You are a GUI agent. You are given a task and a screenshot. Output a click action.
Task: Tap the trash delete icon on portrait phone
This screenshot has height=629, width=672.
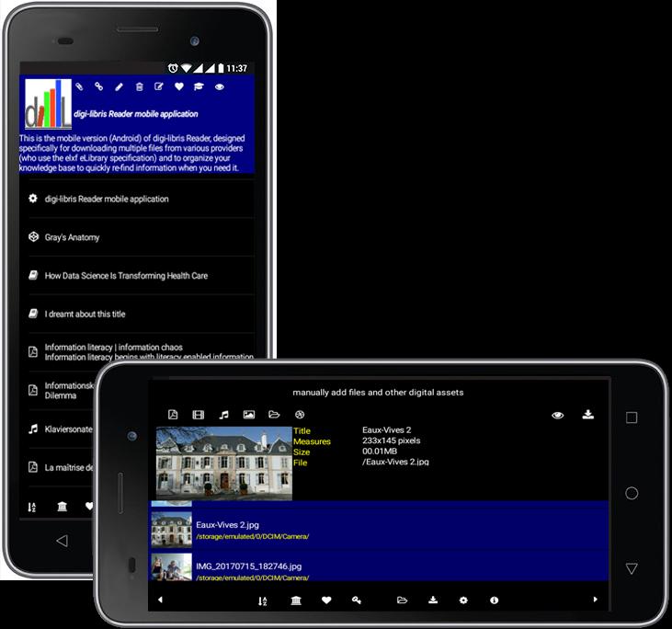(140, 87)
